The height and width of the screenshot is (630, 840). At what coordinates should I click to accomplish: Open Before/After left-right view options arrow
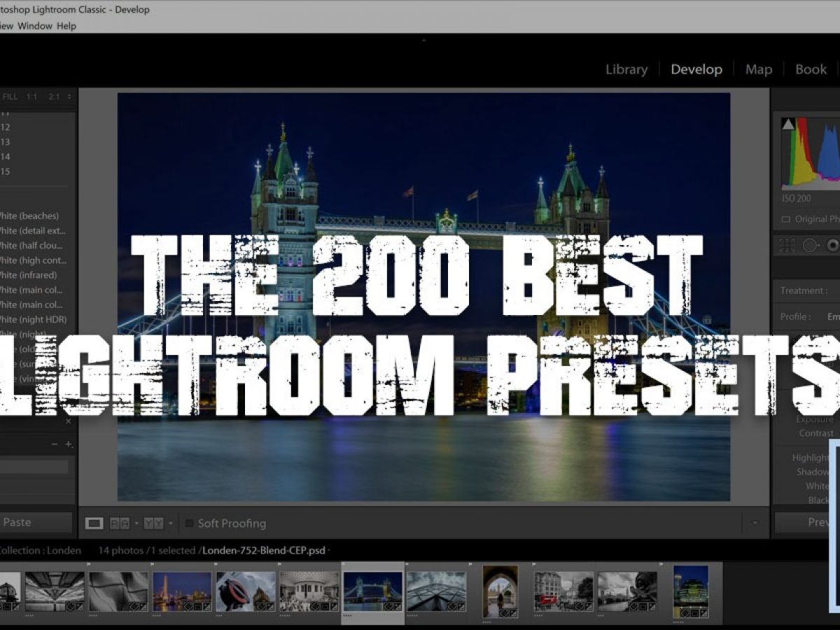coord(136,523)
